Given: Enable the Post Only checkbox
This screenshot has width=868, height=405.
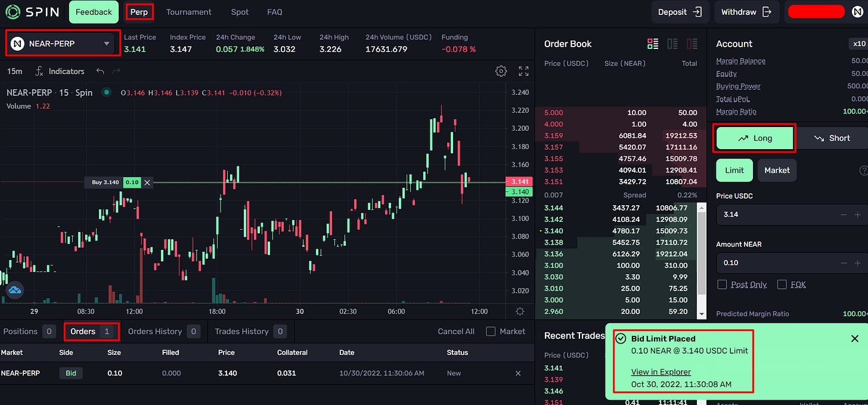Looking at the screenshot, I should 723,285.
